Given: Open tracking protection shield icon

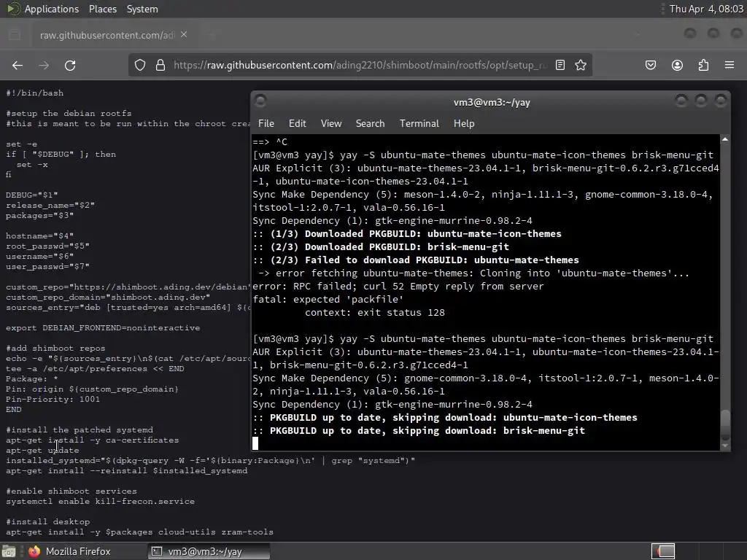Looking at the screenshot, I should (139, 65).
